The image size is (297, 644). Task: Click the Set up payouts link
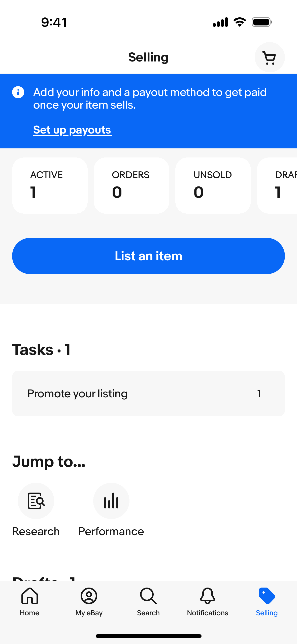(72, 130)
